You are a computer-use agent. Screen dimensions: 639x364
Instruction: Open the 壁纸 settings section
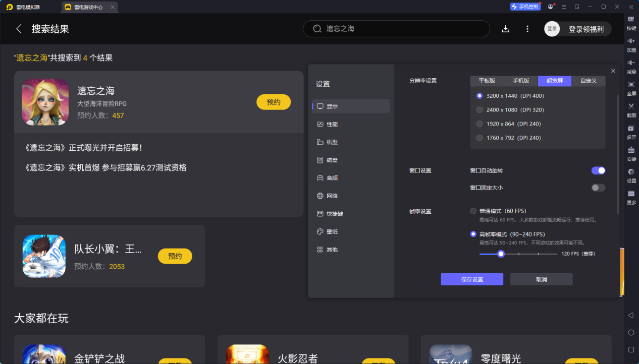tap(351, 231)
